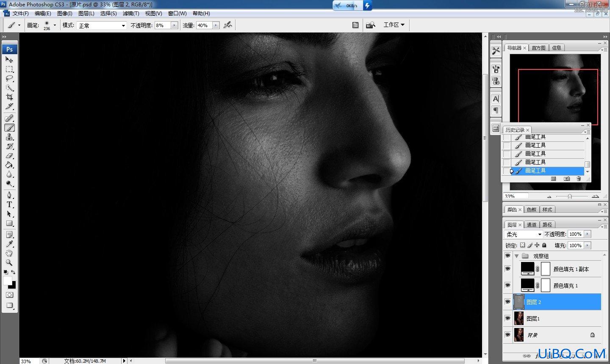610x364 pixels.
Task: Switch to the 色板 tab
Action: tap(531, 210)
